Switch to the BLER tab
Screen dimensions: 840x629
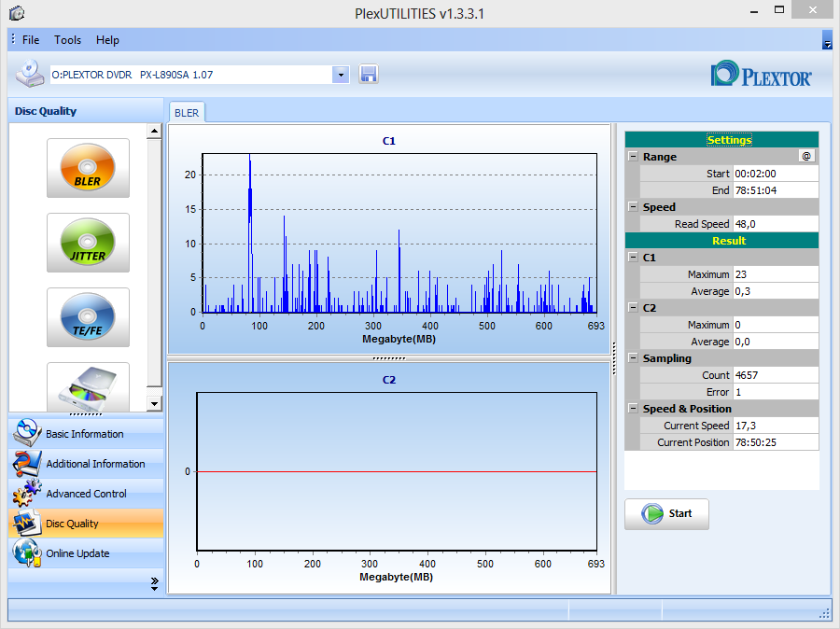pos(187,113)
